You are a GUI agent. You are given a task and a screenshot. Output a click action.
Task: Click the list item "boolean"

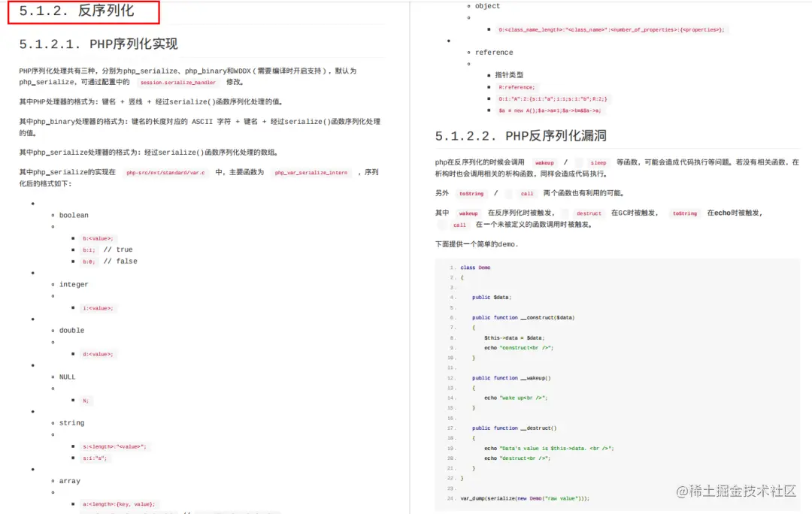pyautogui.click(x=74, y=216)
